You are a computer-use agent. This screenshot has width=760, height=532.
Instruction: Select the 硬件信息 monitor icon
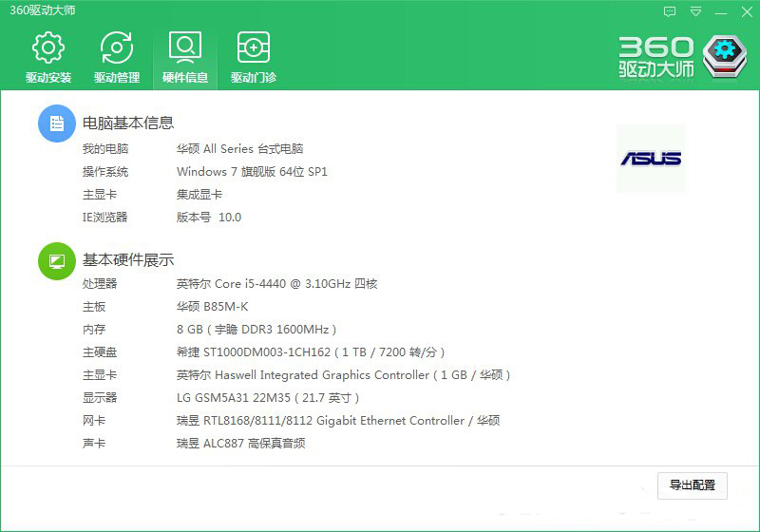tap(184, 47)
